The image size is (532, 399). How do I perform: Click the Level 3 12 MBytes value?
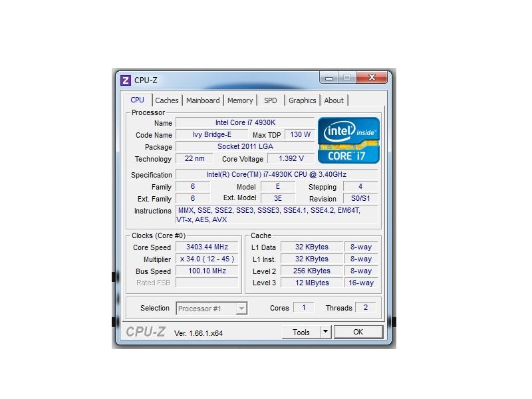(x=312, y=283)
